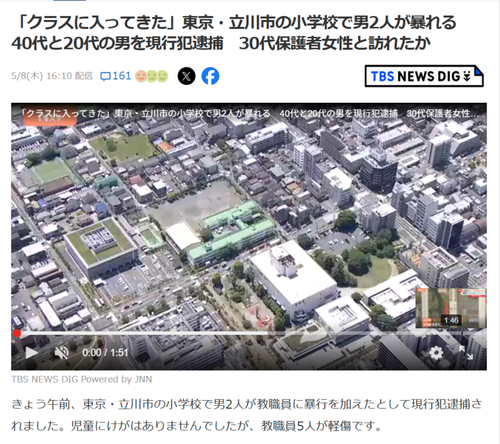The height and width of the screenshot is (444, 500).
Task: Click the article body paragraph beginning きょう午前
Action: 247,415
